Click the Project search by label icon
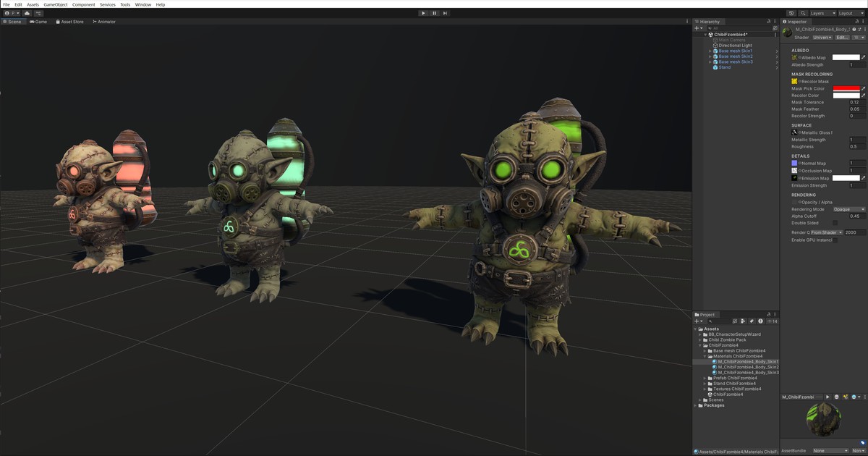Screen dimensions: 868x456 click(x=752, y=321)
